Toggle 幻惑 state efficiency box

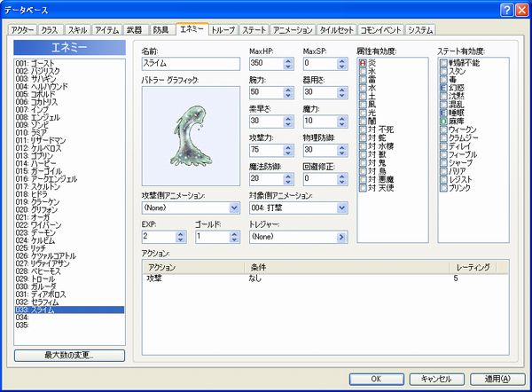coord(443,88)
